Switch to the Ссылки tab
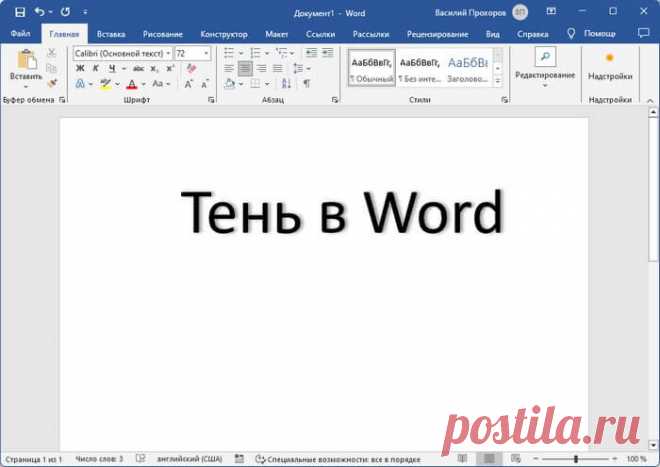Image resolution: width=660 pixels, height=467 pixels. pyautogui.click(x=320, y=34)
